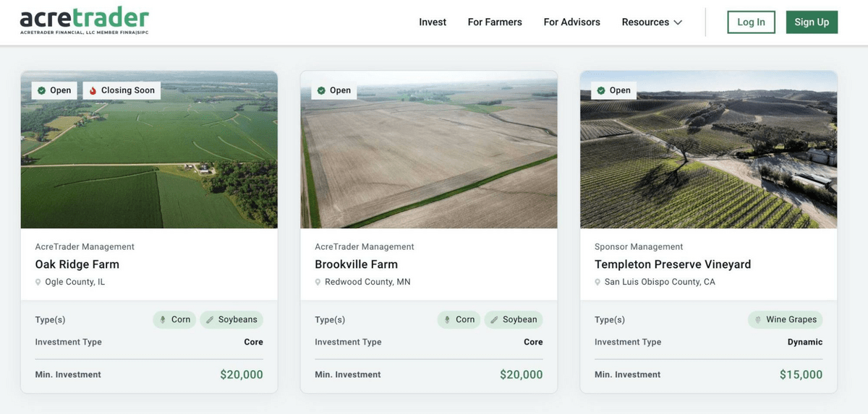
Task: Open the Brookville Farm listing title
Action: [357, 264]
